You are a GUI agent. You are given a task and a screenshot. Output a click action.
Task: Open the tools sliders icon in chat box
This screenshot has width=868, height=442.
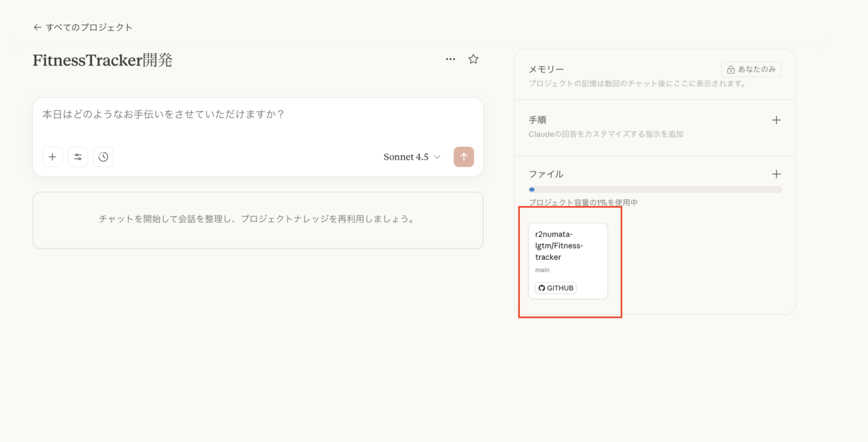(78, 157)
